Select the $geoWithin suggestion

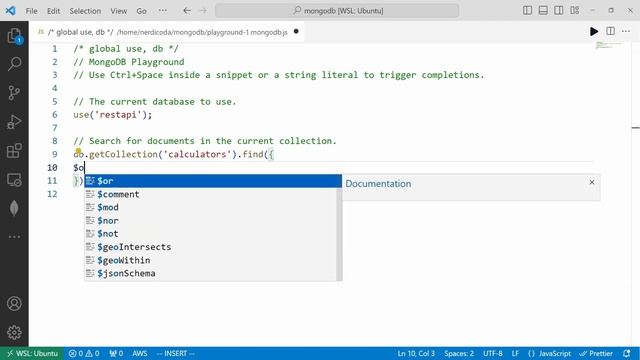point(210,260)
